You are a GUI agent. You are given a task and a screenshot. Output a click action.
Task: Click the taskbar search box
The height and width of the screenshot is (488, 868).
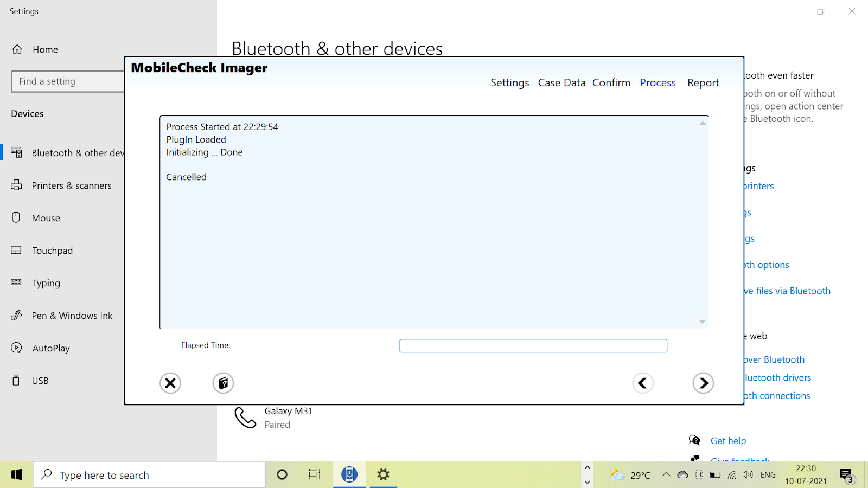149,475
